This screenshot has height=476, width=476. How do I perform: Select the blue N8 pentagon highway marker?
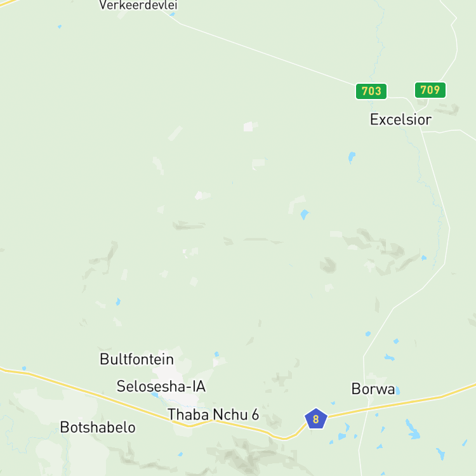tap(315, 419)
